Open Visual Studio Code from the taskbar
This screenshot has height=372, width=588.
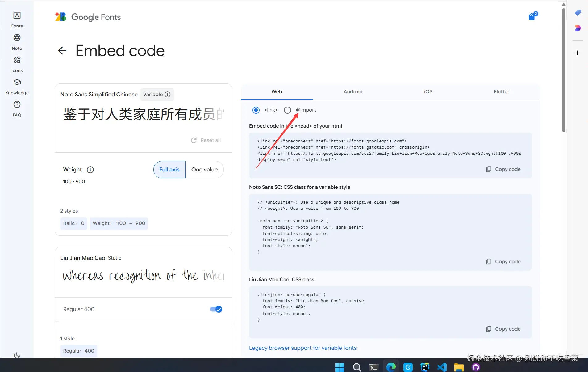pyautogui.click(x=442, y=367)
